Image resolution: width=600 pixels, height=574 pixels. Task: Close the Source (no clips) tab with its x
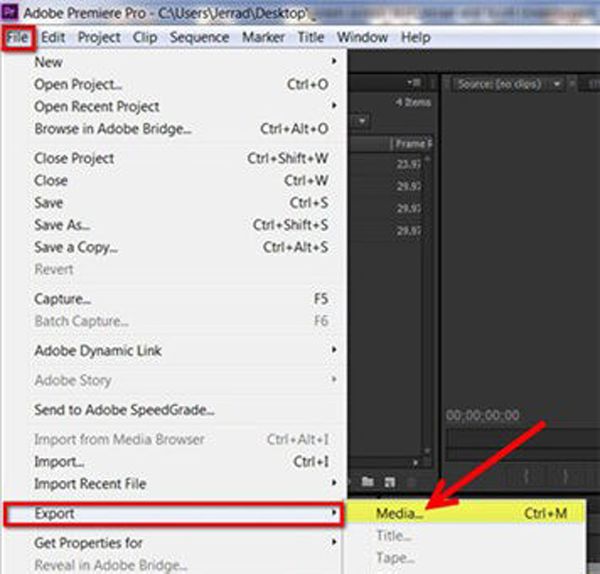click(x=572, y=83)
